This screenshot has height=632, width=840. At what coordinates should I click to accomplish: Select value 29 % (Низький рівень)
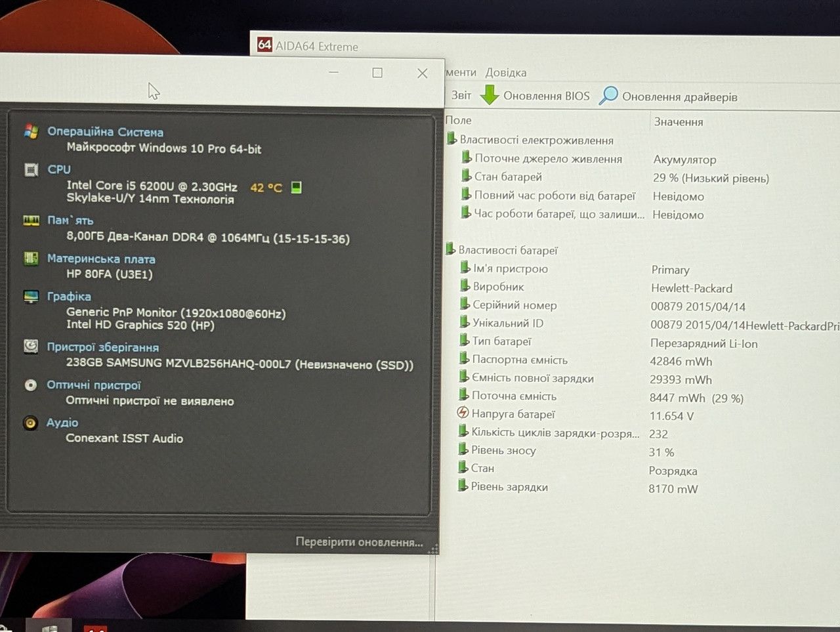(711, 178)
